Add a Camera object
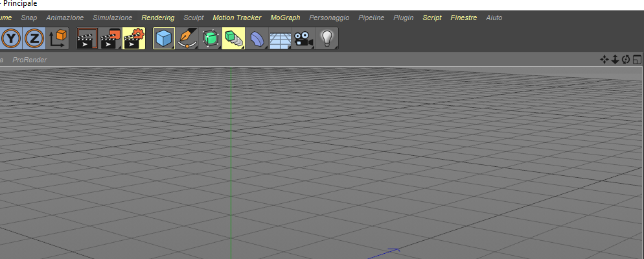Screen dimensions: 644x259 303,38
